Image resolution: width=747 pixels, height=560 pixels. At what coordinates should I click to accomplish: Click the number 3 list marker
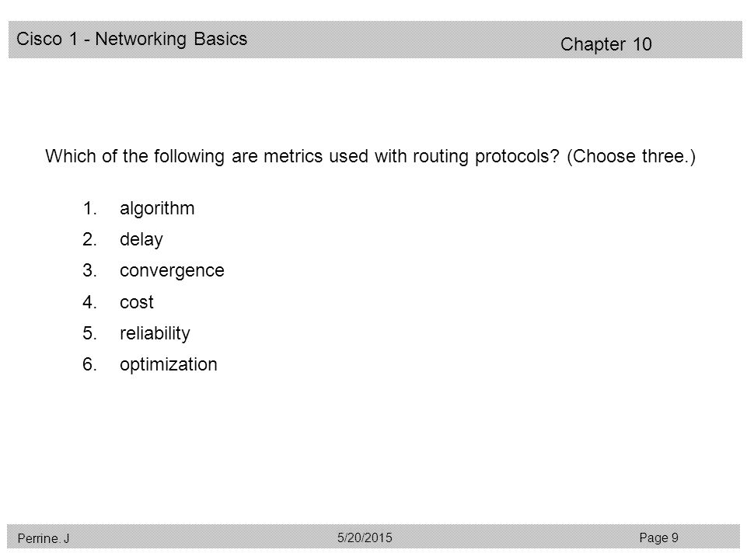coord(89,270)
